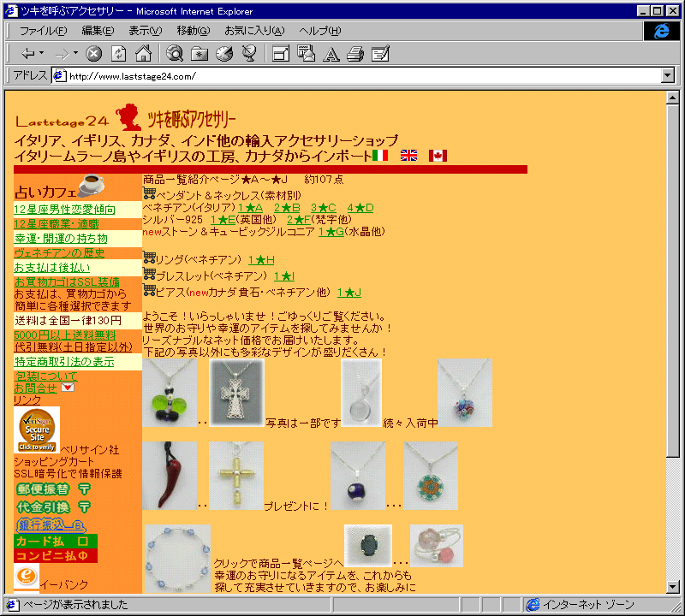Open the ヘルプ(H) menu
Screen dimensions: 685x616
(x=319, y=31)
